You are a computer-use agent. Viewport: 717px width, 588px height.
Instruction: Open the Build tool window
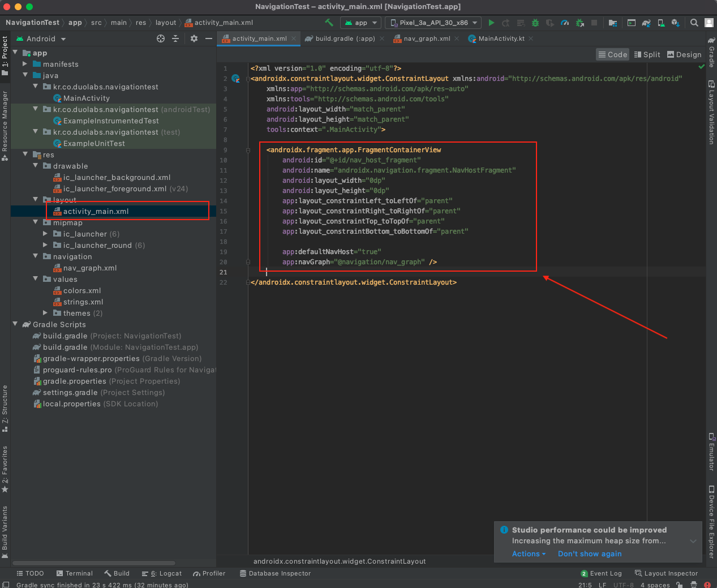tap(117, 573)
